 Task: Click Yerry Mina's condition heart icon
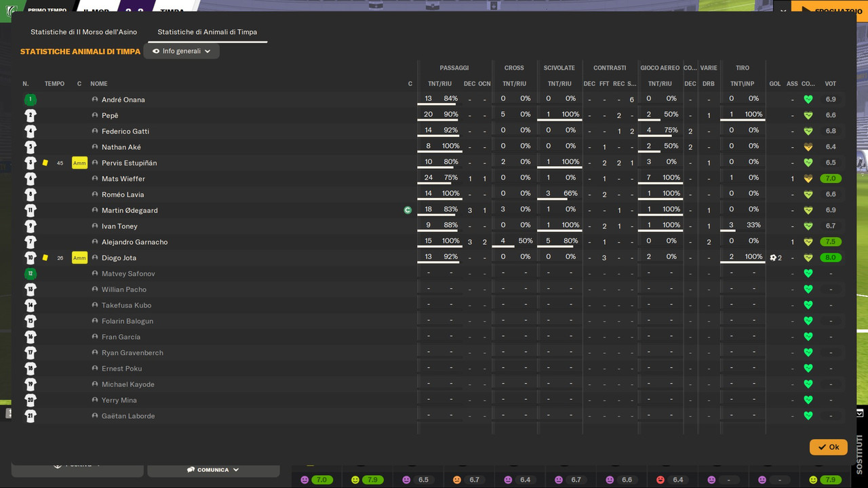point(808,400)
